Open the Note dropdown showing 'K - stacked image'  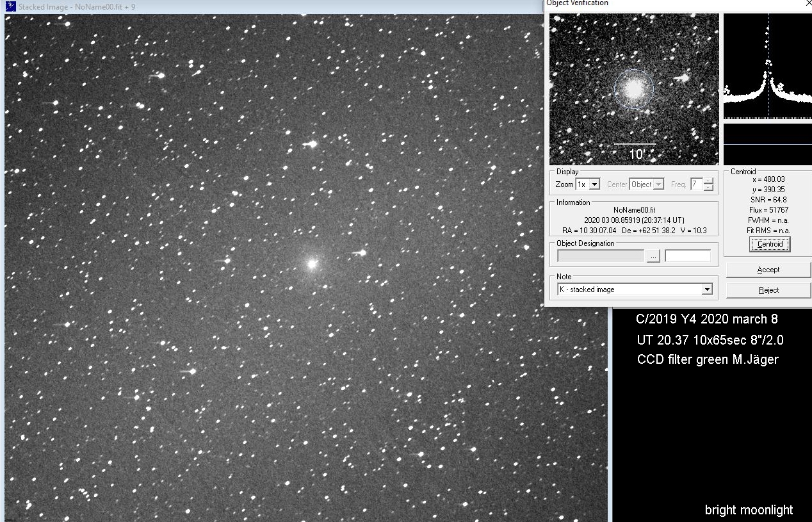tap(707, 289)
